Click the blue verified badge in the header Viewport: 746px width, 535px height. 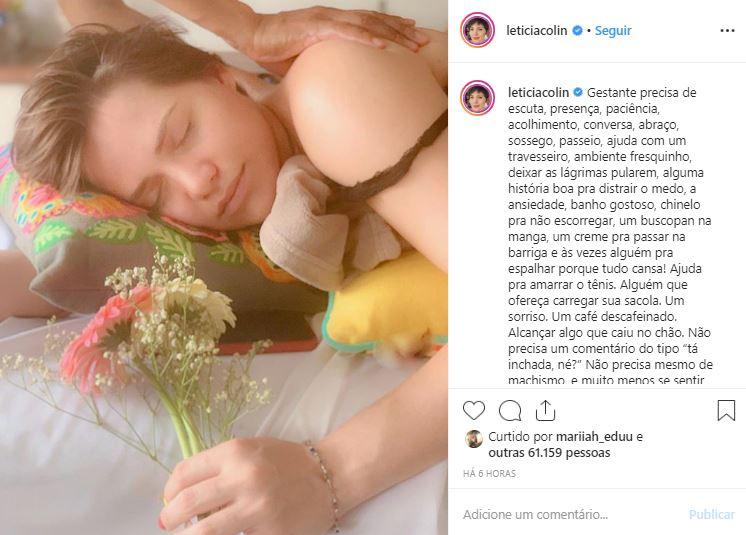(x=577, y=30)
